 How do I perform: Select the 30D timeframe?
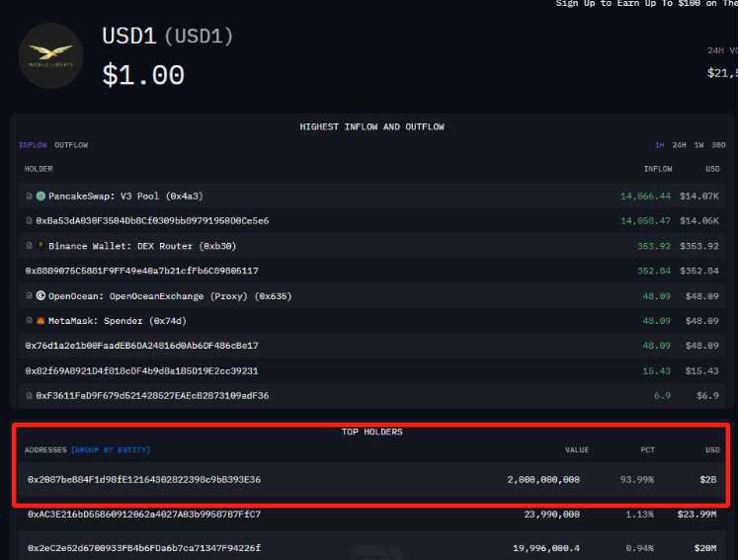click(718, 145)
